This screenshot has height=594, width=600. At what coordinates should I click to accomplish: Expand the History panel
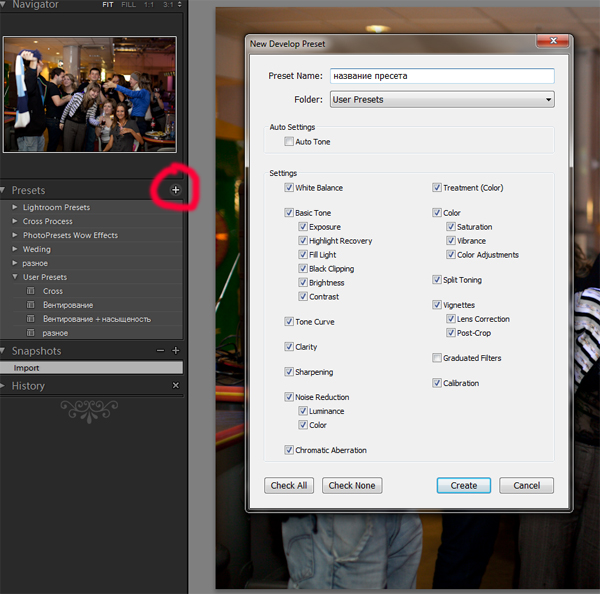tap(3, 385)
